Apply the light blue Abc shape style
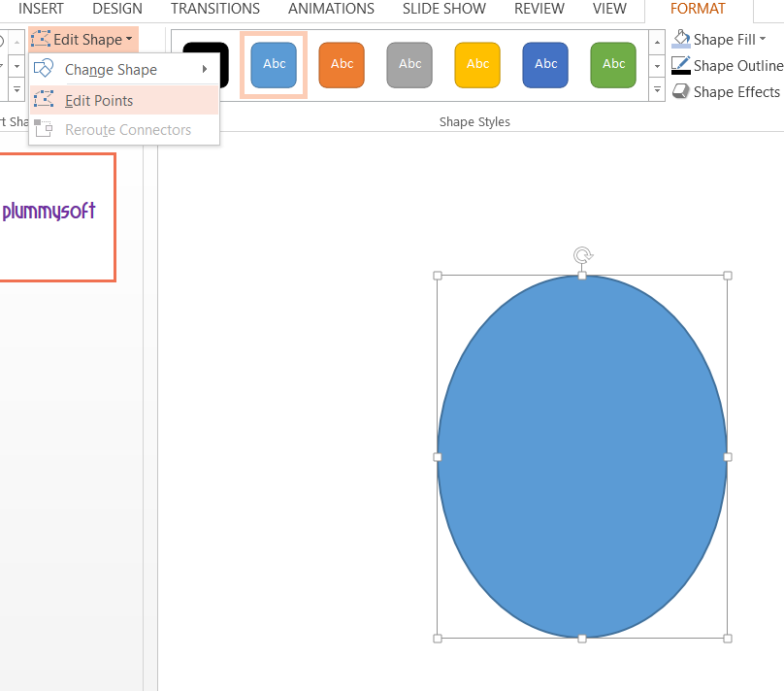The height and width of the screenshot is (691, 784). tap(274, 65)
